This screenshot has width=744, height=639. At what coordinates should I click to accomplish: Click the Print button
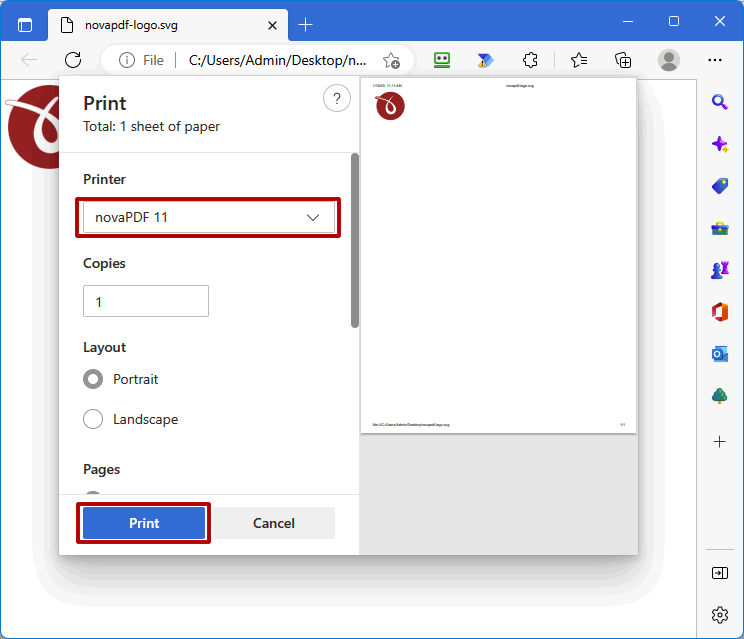[144, 523]
